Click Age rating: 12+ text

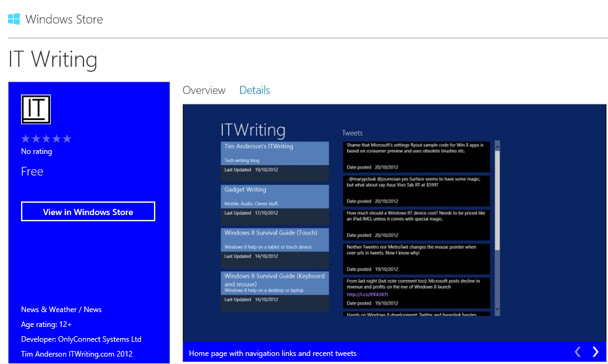point(46,324)
